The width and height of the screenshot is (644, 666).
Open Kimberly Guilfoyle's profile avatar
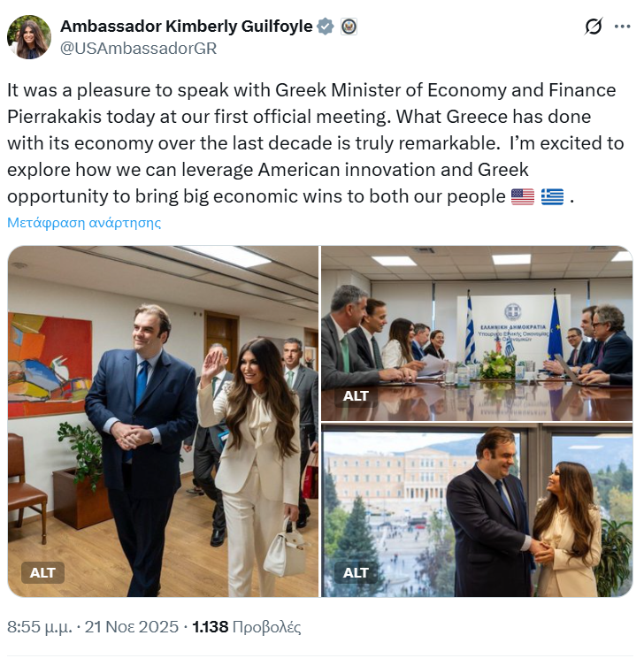click(29, 37)
